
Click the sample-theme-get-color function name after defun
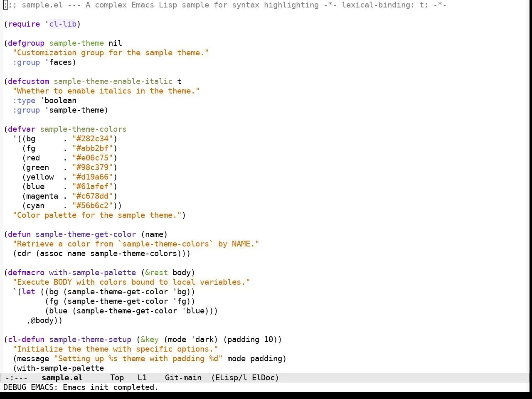click(x=86, y=234)
